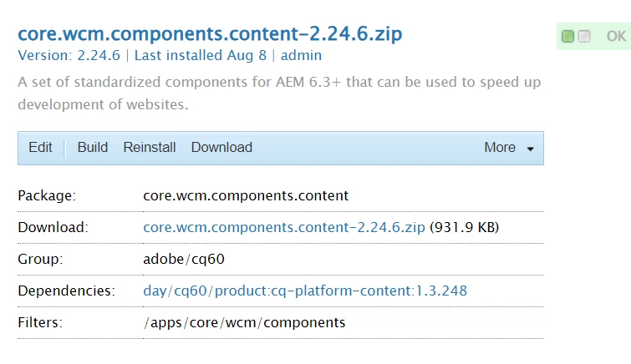Click the green status indicator square
Image resolution: width=631 pixels, height=364 pixels.
tap(568, 37)
